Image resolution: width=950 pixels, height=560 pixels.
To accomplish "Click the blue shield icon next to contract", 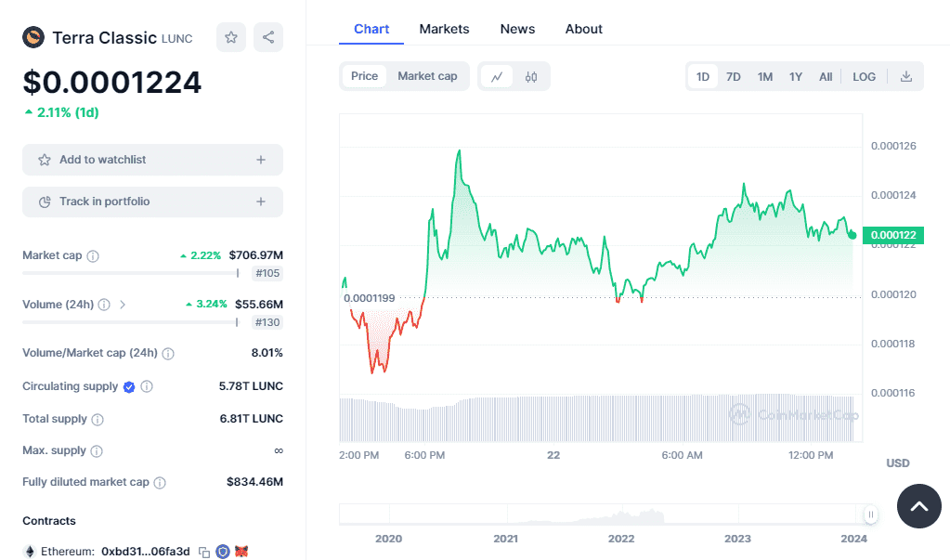I will point(223,552).
